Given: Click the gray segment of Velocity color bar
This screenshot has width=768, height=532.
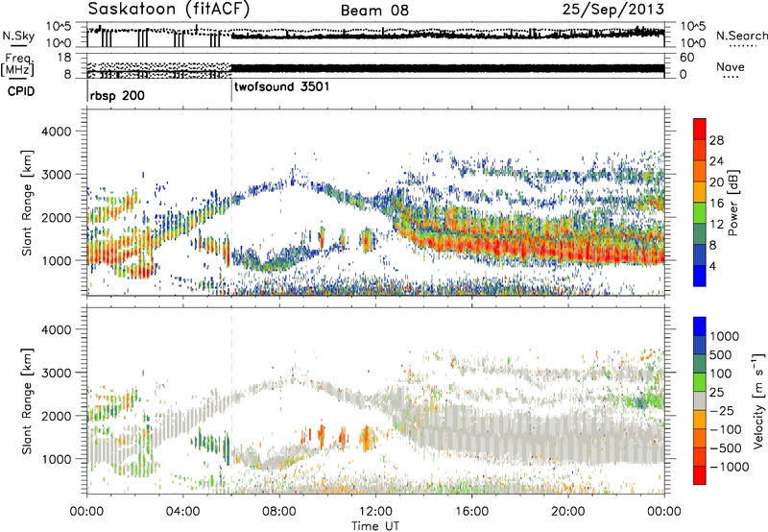Looking at the screenshot, I should (700, 400).
